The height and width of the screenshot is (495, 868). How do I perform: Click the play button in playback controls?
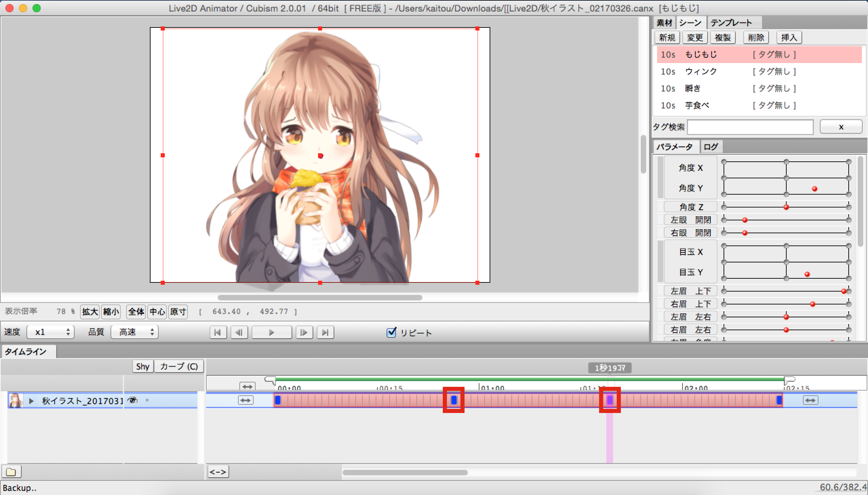271,332
